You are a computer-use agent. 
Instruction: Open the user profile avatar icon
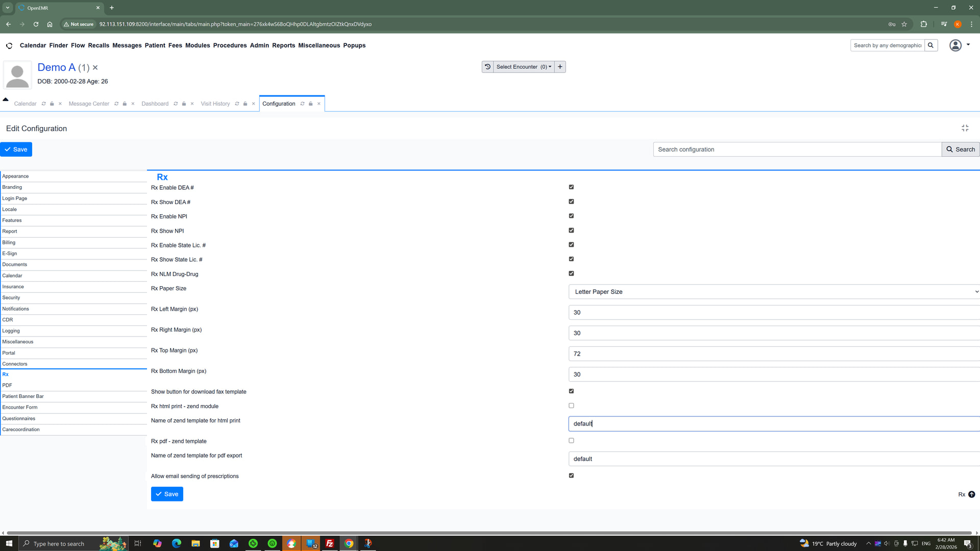(955, 45)
